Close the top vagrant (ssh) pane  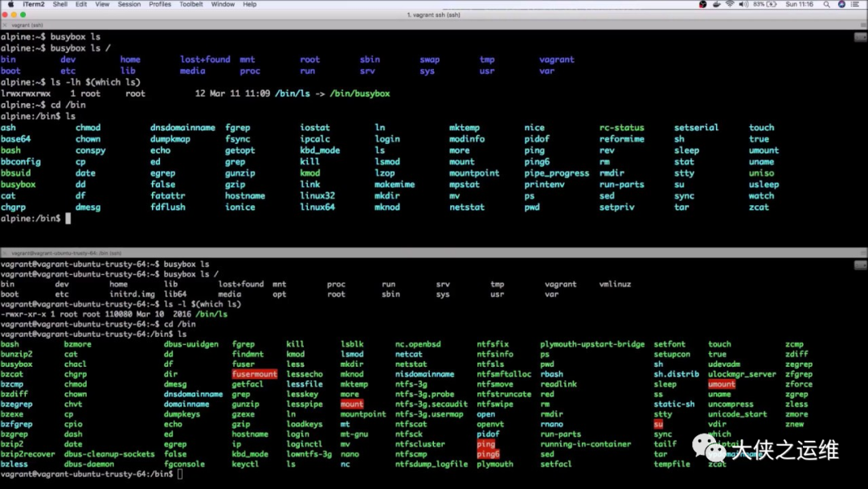(x=5, y=25)
